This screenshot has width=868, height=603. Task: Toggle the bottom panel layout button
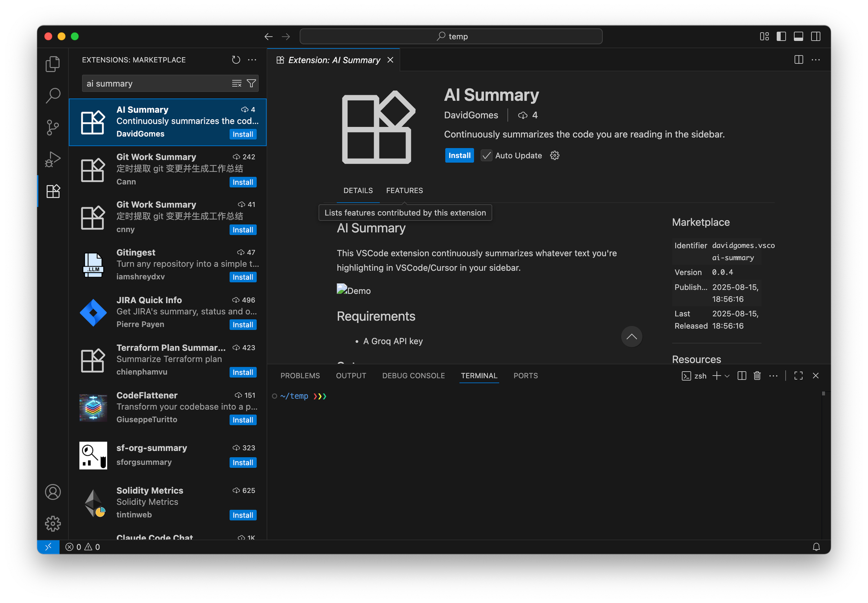[798, 36]
